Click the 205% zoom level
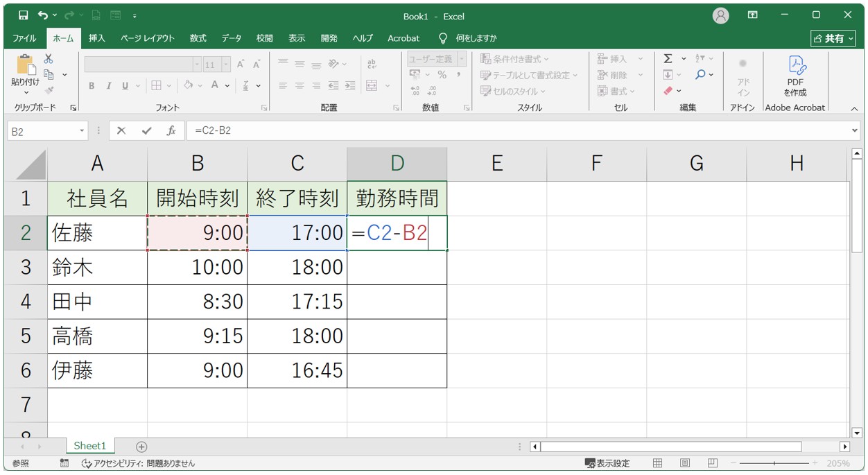 (x=838, y=463)
